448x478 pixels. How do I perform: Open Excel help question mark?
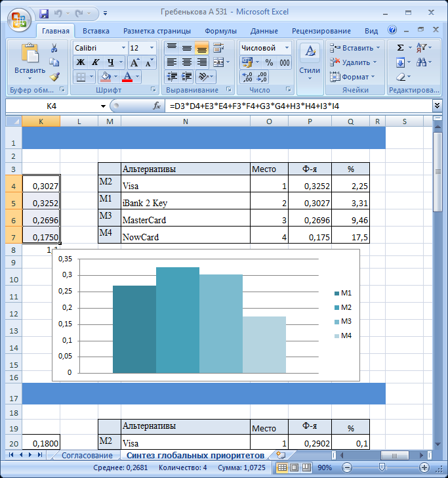pyautogui.click(x=392, y=30)
